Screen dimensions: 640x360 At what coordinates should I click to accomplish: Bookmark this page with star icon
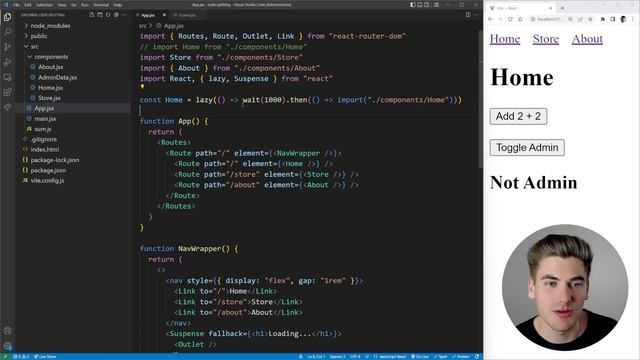click(x=590, y=19)
